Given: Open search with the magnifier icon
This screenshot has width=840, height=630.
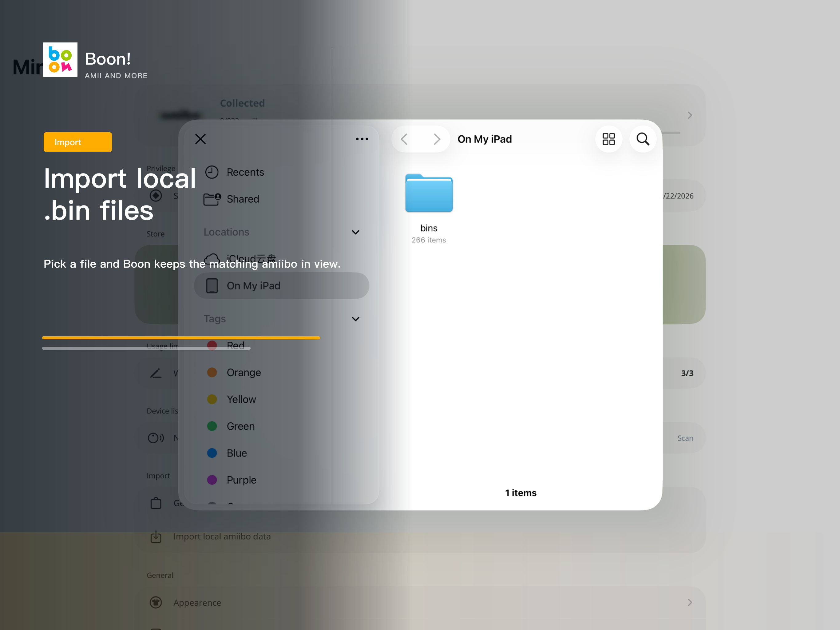Looking at the screenshot, I should point(643,139).
